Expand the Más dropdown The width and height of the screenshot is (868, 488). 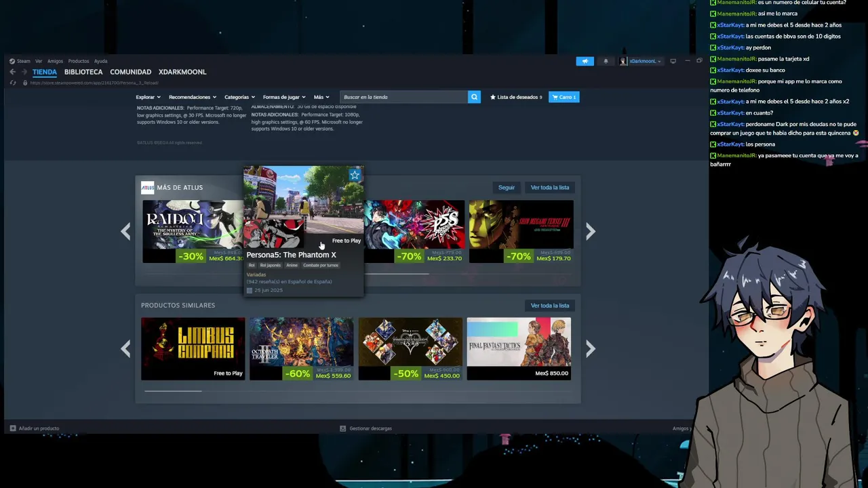(321, 97)
